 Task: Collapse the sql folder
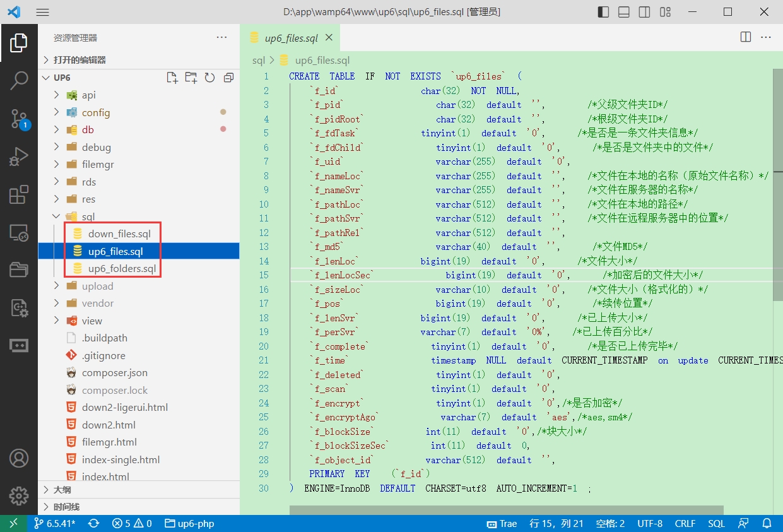(88, 216)
